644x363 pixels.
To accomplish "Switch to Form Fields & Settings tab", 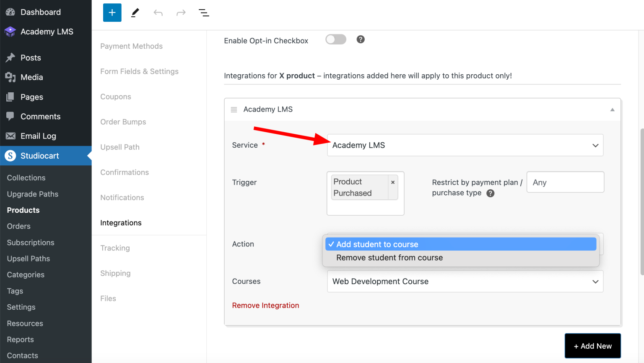I will coord(139,71).
